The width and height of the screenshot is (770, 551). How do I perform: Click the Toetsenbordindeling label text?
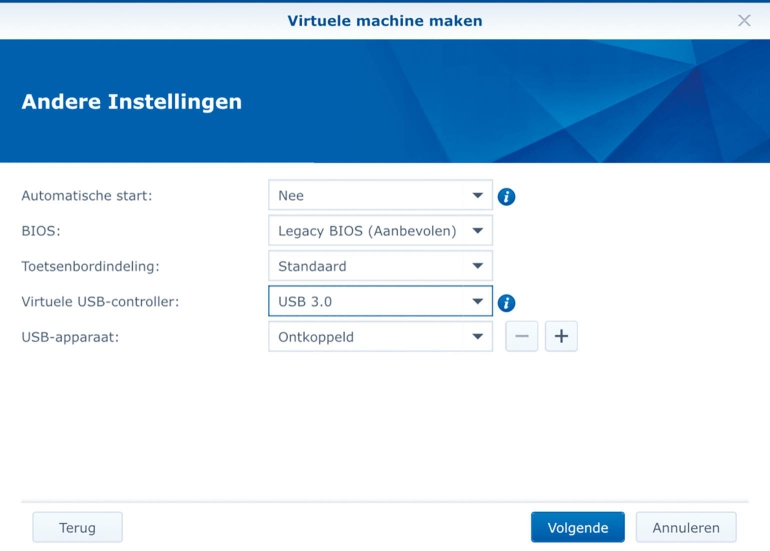click(90, 266)
